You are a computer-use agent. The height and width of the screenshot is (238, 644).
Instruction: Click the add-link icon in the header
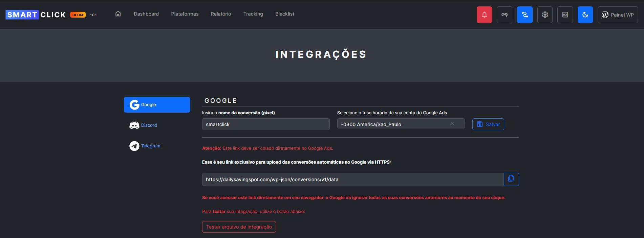(x=505, y=15)
